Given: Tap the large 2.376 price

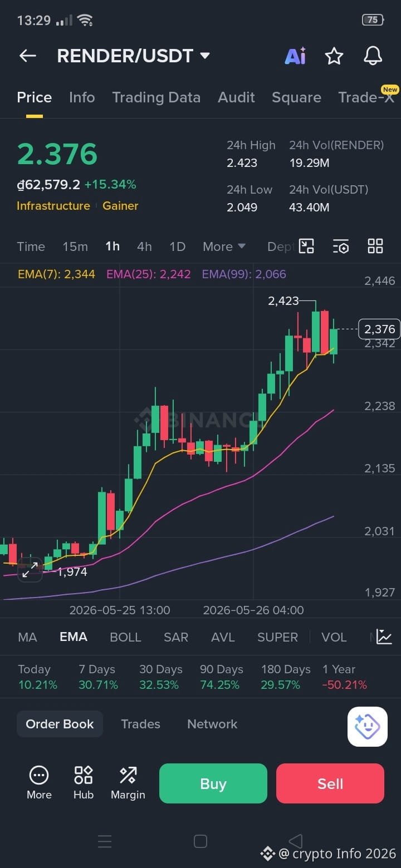Looking at the screenshot, I should pos(57,154).
